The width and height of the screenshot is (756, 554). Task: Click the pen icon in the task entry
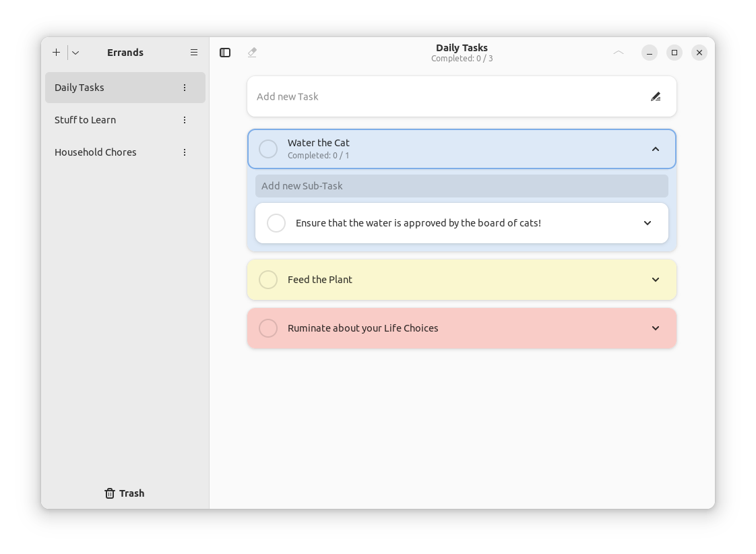656,96
